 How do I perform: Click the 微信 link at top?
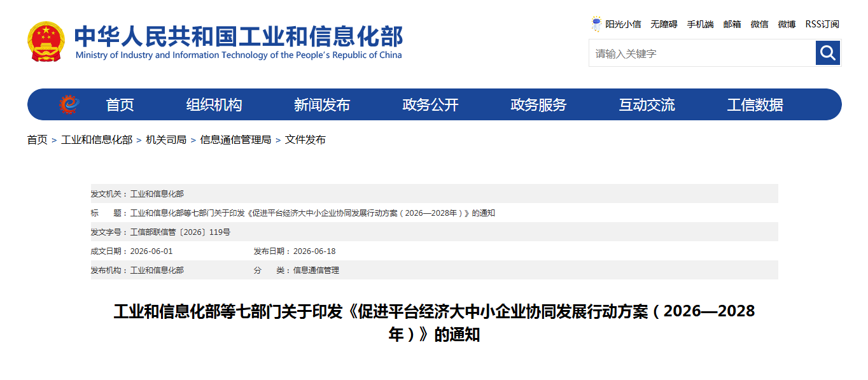tap(759, 24)
